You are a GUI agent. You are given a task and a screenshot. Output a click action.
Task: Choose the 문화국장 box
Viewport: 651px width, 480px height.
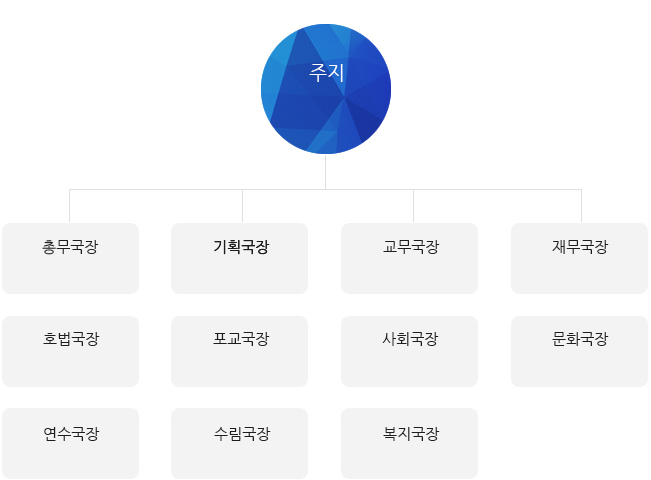pos(579,351)
